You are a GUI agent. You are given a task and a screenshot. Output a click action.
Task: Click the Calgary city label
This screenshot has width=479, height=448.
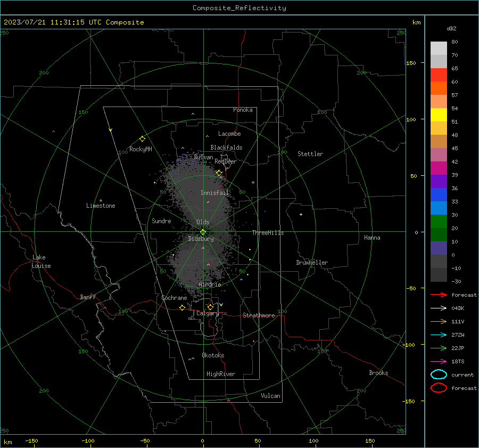click(208, 313)
